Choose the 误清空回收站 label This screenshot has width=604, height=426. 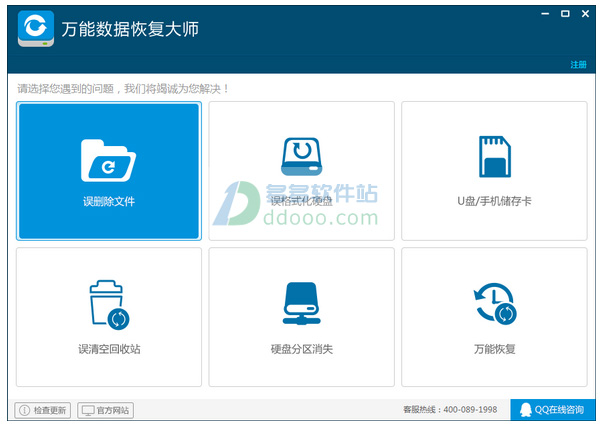tap(109, 349)
